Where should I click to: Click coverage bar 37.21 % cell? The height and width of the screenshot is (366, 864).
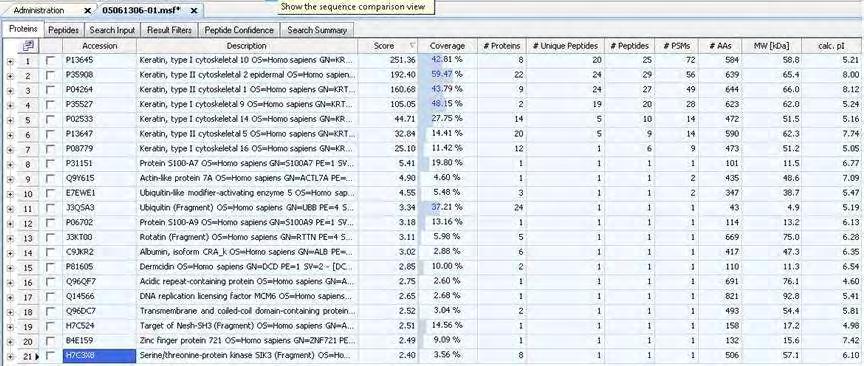(x=447, y=207)
